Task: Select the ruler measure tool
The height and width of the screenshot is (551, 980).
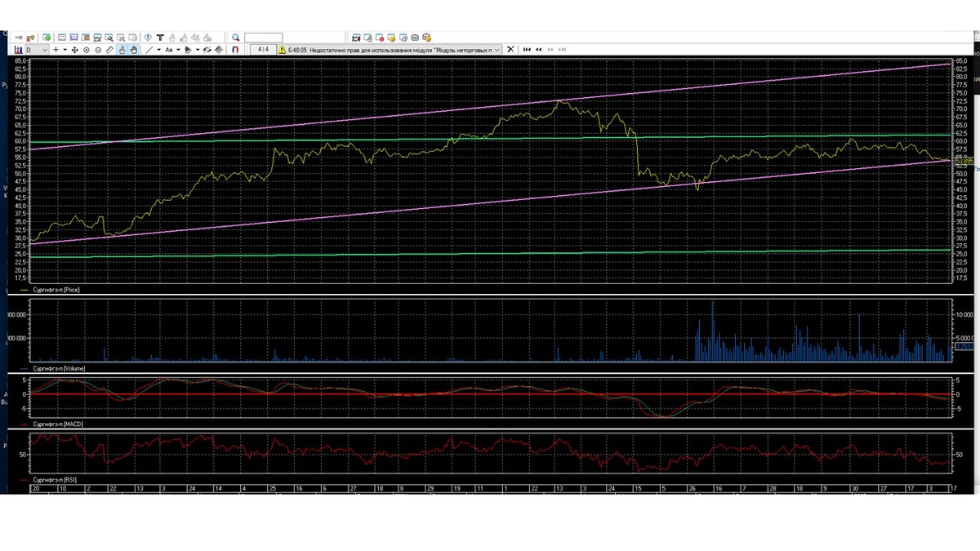Action: click(x=109, y=50)
